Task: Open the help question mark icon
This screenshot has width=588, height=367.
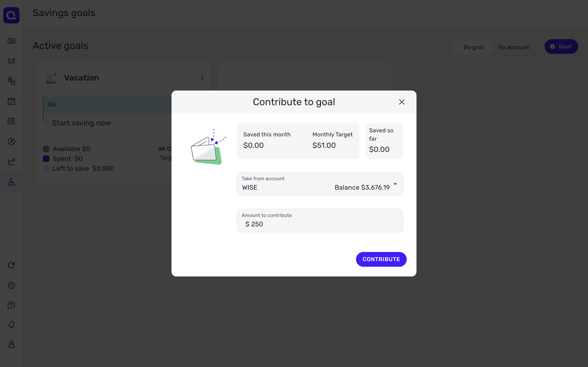Action: click(x=11, y=305)
